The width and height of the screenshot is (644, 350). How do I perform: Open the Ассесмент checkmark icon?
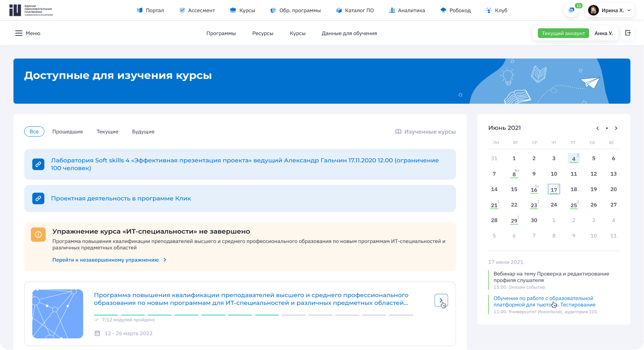point(182,10)
